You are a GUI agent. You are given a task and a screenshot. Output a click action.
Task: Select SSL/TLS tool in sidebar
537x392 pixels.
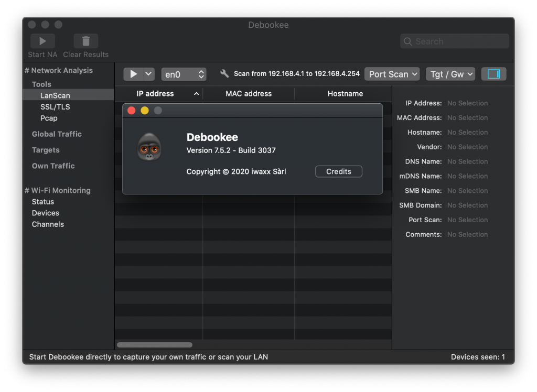[55, 107]
